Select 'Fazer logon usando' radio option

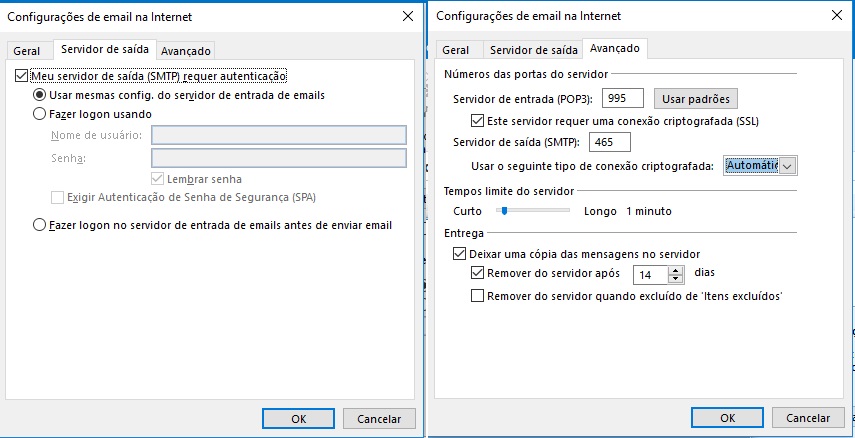tap(40, 114)
